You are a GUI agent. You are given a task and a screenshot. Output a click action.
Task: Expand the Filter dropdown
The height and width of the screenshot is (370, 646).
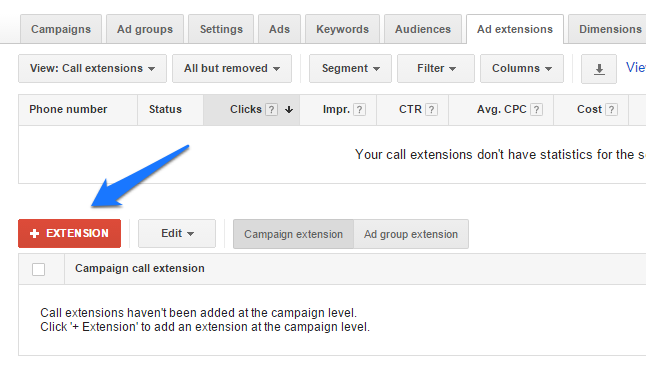pyautogui.click(x=436, y=68)
